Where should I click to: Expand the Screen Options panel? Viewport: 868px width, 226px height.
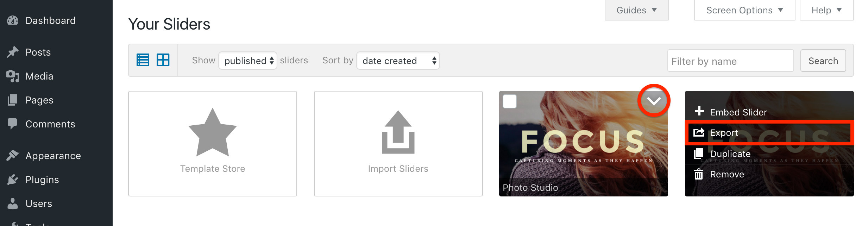pos(744,10)
